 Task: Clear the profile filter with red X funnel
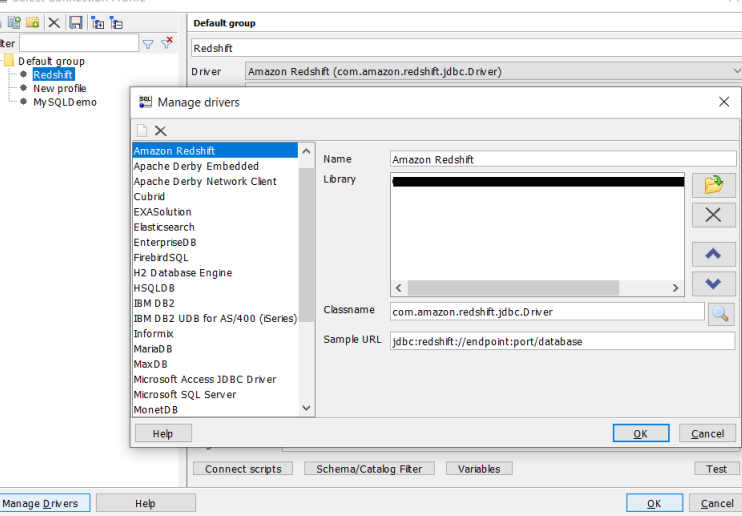tap(167, 44)
